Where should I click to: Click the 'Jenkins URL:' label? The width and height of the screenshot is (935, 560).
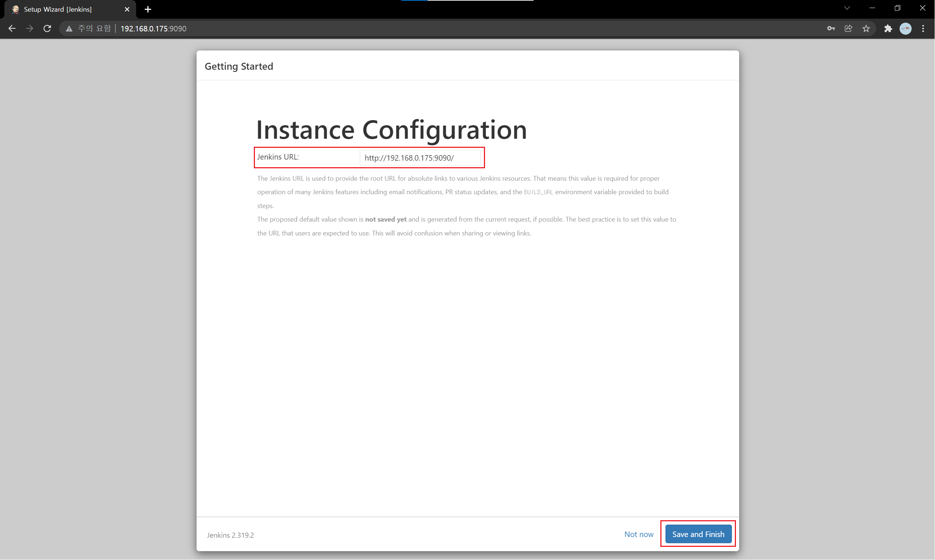278,157
